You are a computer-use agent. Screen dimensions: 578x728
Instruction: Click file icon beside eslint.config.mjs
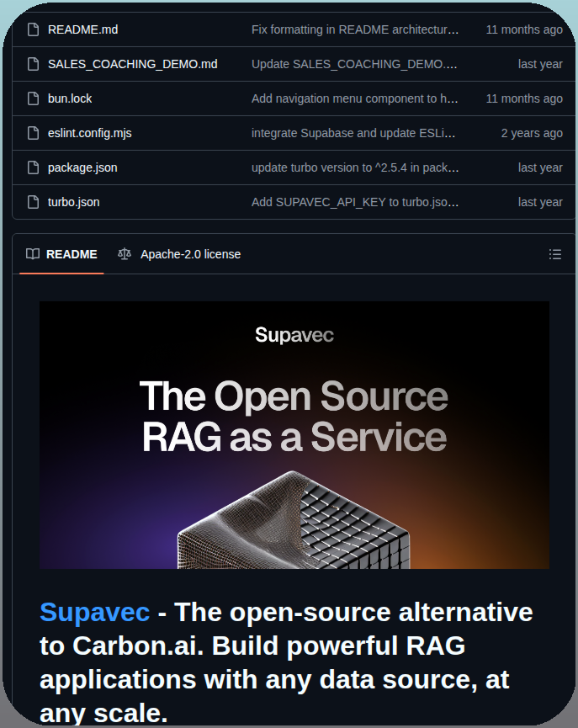coord(33,133)
